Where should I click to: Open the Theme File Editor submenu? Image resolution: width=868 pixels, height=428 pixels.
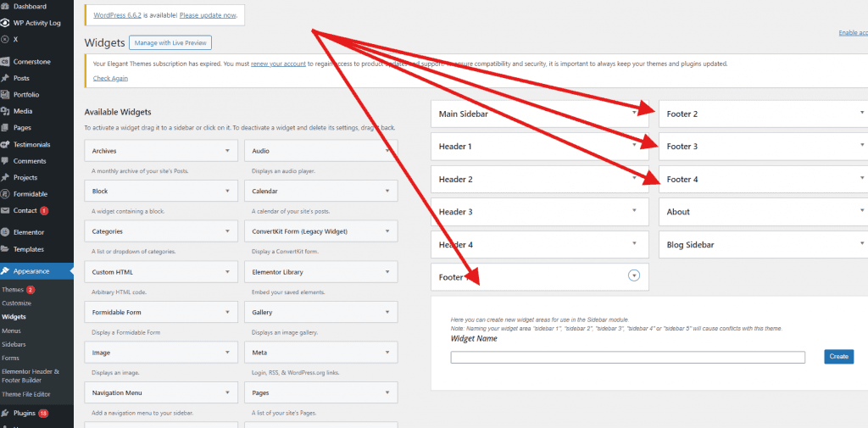click(x=26, y=394)
